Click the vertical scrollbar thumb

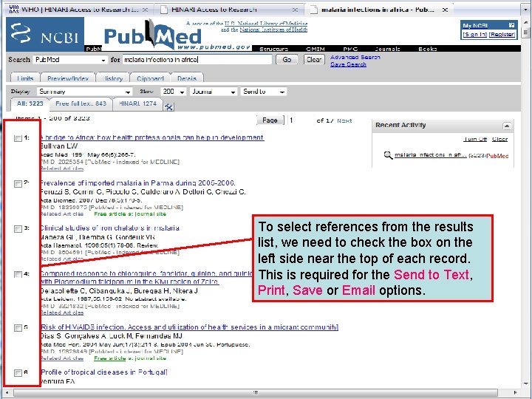coord(526,33)
